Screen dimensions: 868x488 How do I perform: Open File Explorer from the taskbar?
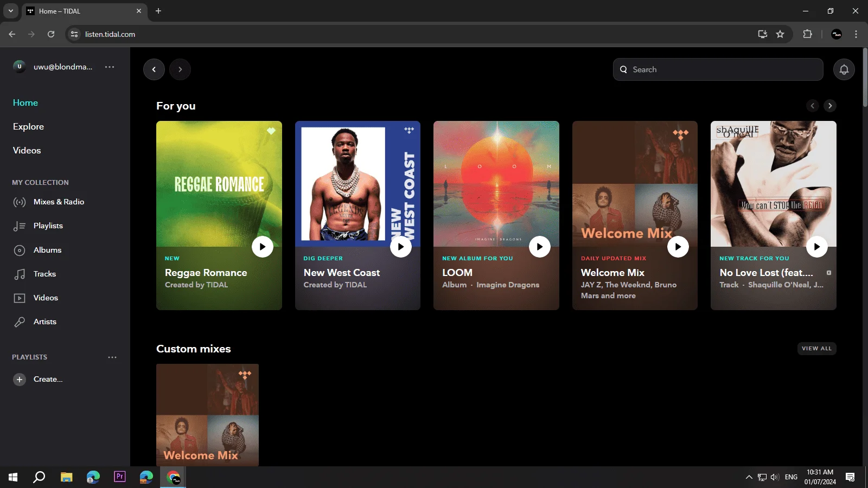click(66, 477)
